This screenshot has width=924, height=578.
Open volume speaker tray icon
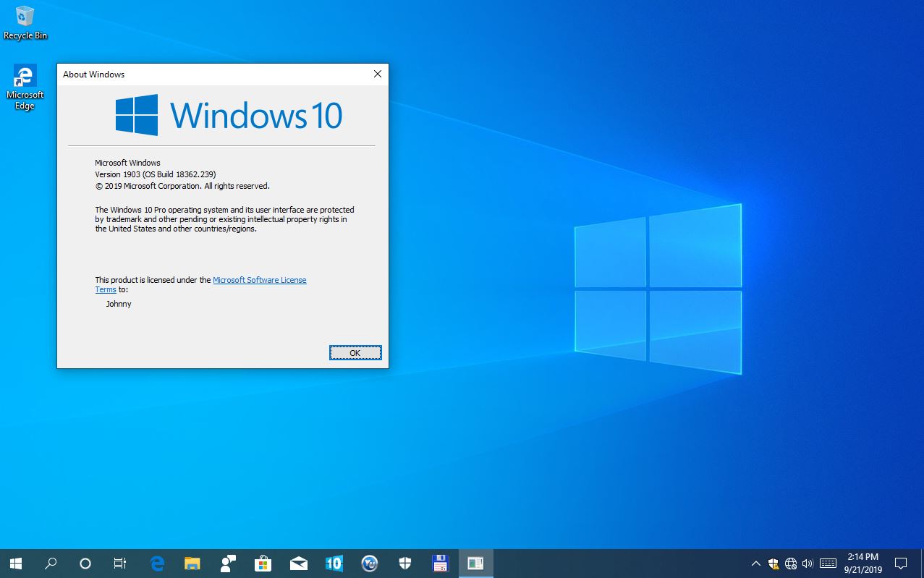coord(808,564)
